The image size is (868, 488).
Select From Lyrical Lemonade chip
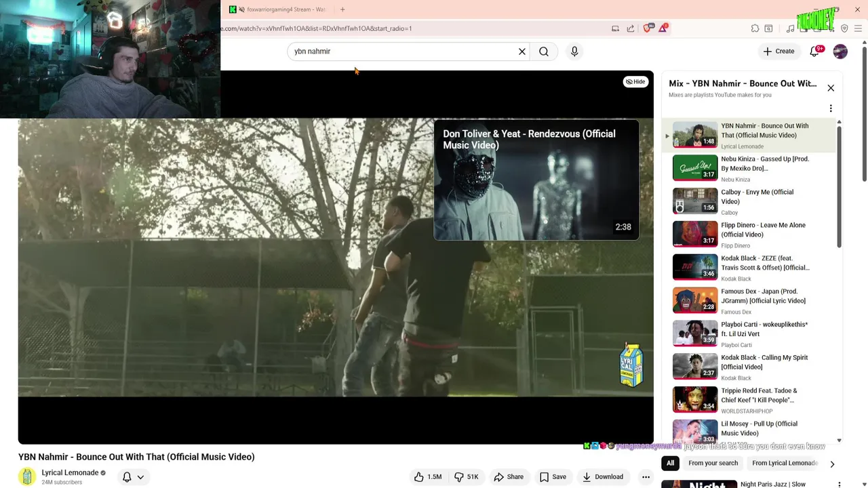[785, 463]
